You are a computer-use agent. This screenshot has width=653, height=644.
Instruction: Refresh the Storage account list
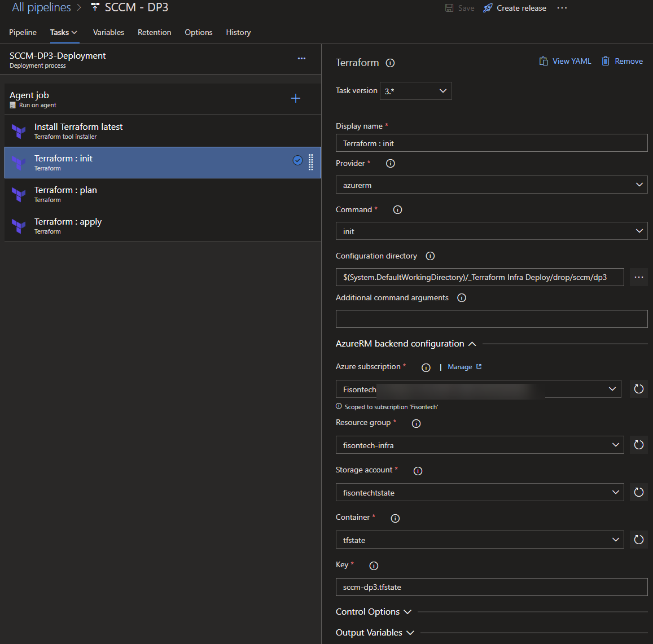coord(638,492)
